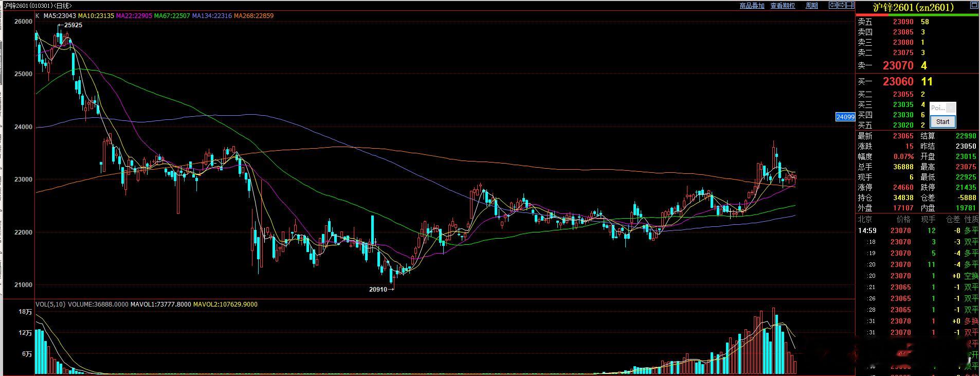Click the 涨停 value 24660
Viewport: 980px width, 376px height.
[x=903, y=187]
